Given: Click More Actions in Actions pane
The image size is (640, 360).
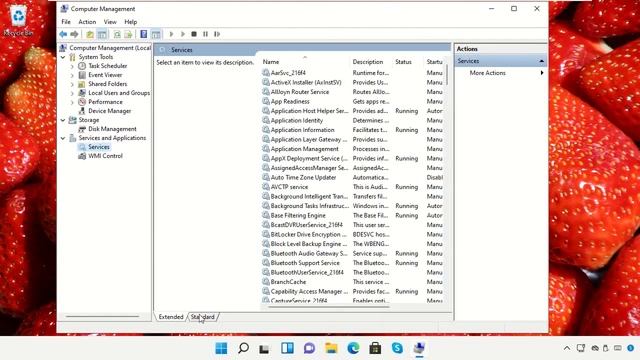Looking at the screenshot, I should coord(487,73).
